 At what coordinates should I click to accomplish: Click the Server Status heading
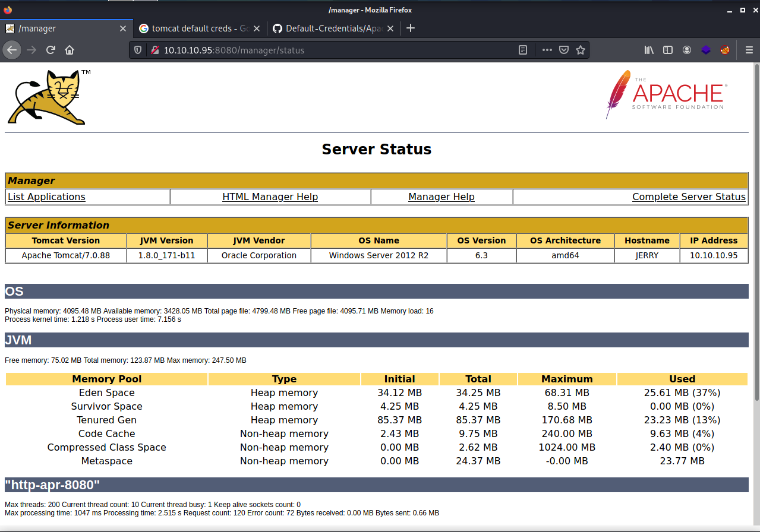coord(377,149)
